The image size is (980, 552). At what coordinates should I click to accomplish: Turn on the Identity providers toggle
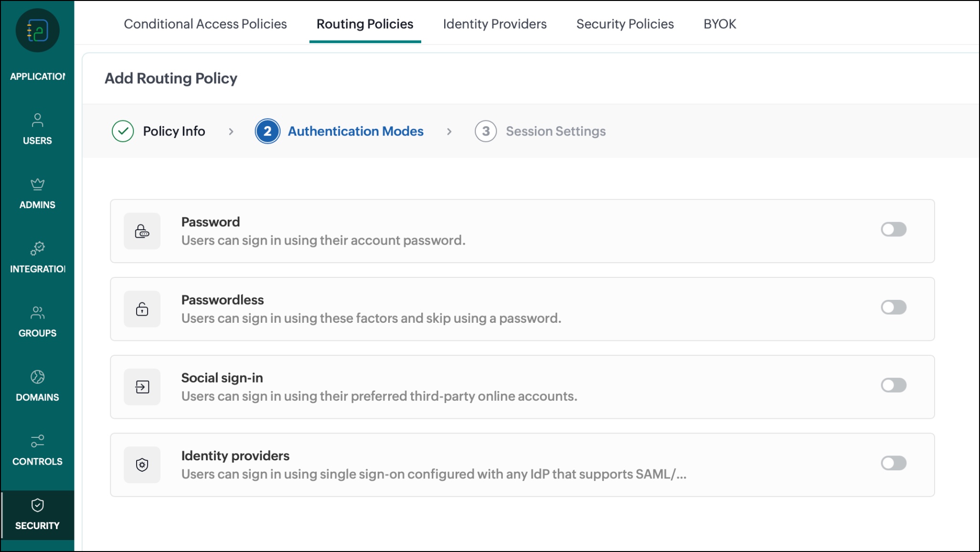[894, 463]
